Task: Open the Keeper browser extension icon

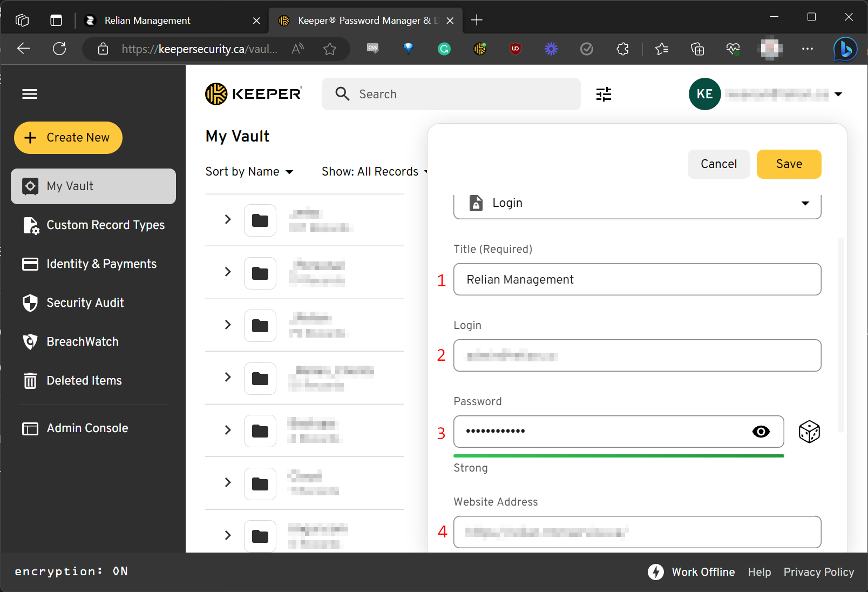Action: point(480,49)
